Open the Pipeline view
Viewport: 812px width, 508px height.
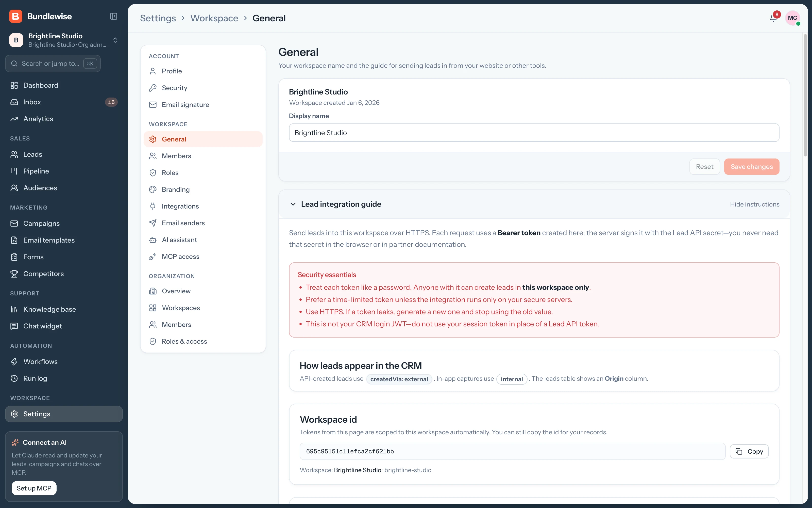[64, 171]
